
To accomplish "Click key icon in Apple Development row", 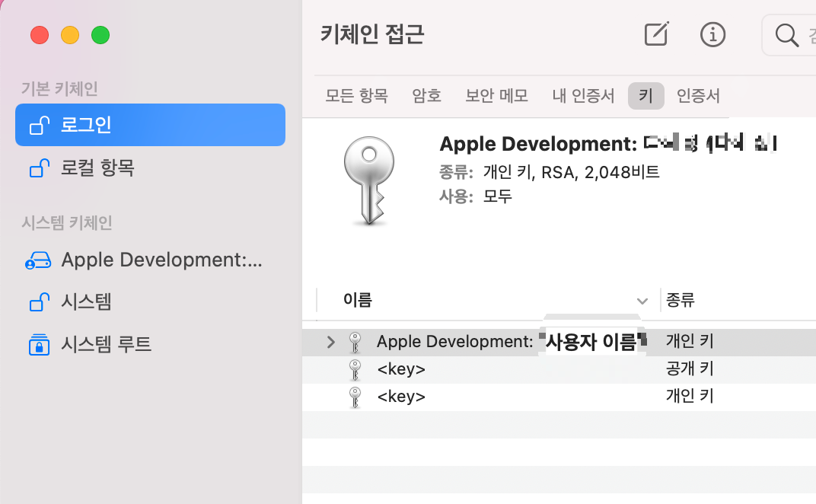I will (x=355, y=342).
